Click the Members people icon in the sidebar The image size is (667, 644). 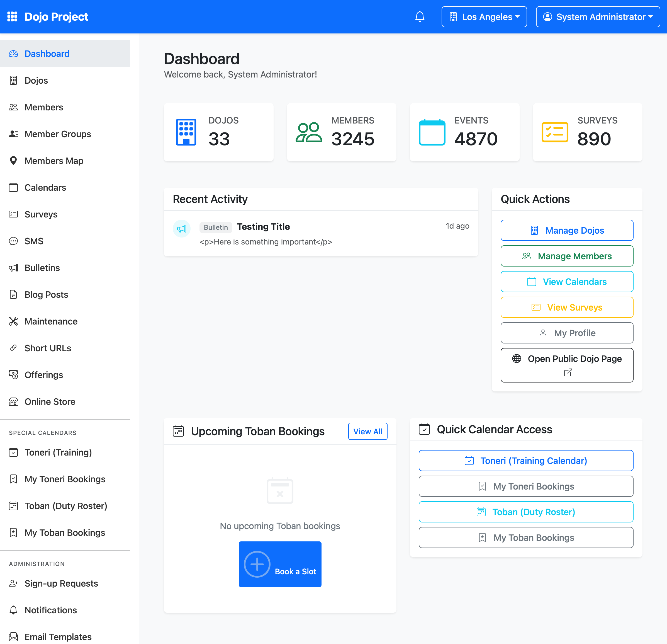[13, 107]
